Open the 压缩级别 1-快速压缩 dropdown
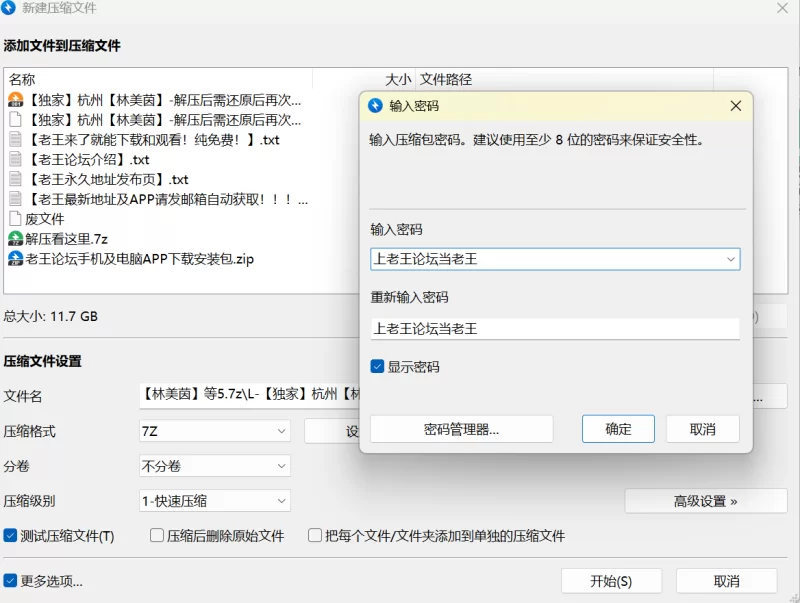The width and height of the screenshot is (800, 603). pos(215,501)
